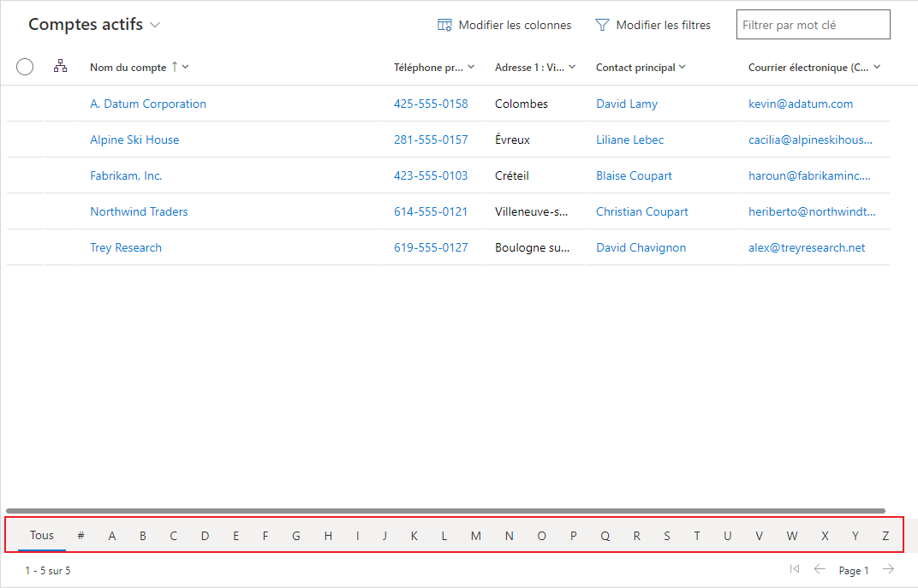The height and width of the screenshot is (588, 918).
Task: Open Téléphone pr... column dropdown
Action: coord(471,67)
